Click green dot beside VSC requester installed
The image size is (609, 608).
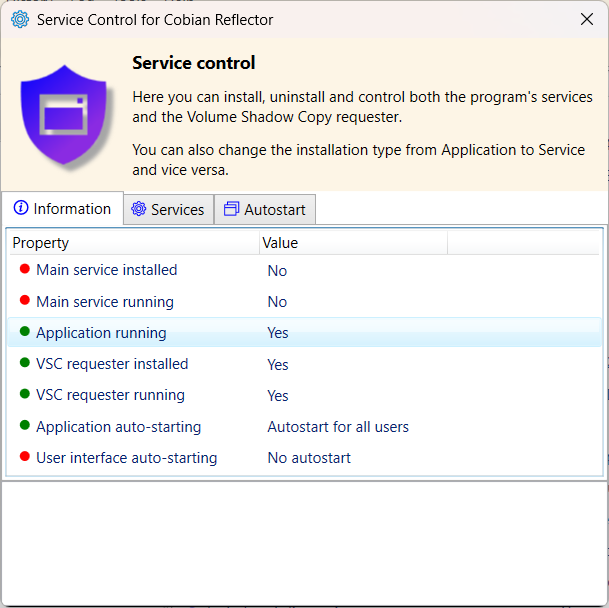coord(25,363)
